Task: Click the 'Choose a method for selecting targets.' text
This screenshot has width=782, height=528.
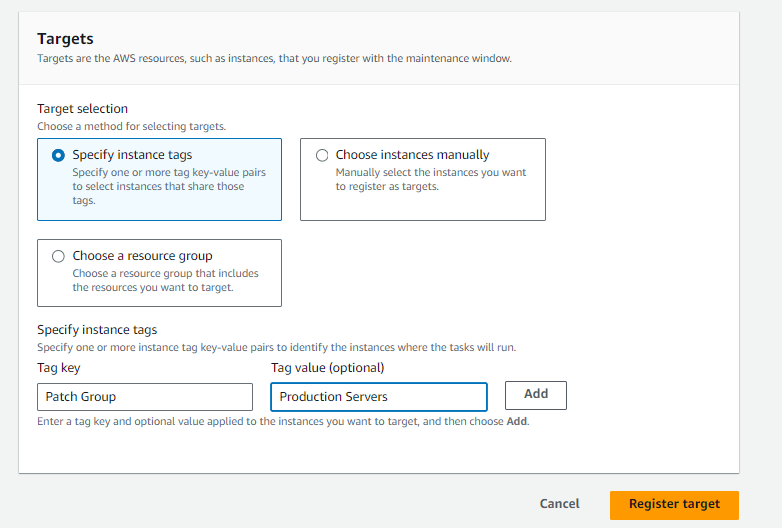Action: (x=132, y=127)
